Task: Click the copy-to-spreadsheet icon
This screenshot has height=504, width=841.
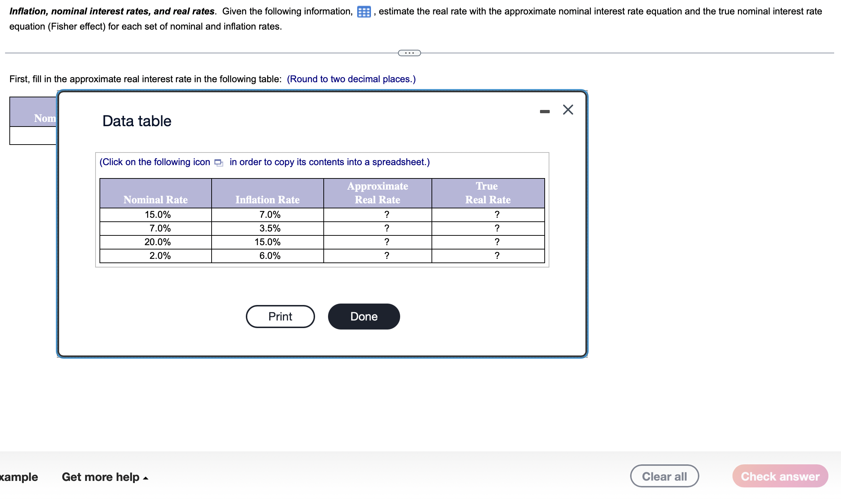Action: (x=218, y=163)
